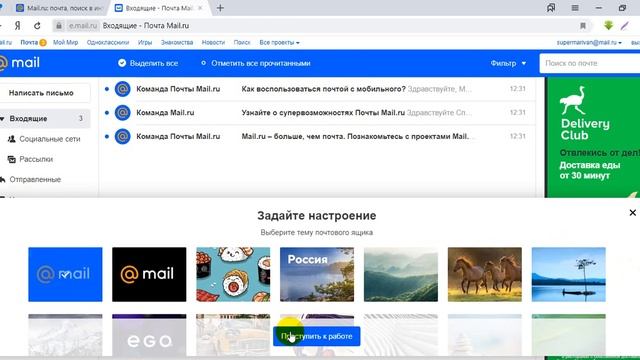Close the Входящие browser tab

coord(200,8)
